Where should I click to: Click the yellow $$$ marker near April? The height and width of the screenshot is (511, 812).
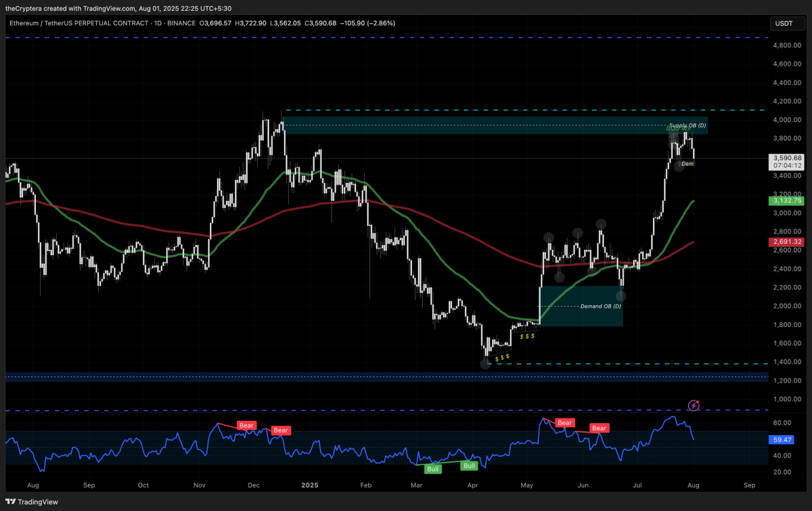click(502, 357)
